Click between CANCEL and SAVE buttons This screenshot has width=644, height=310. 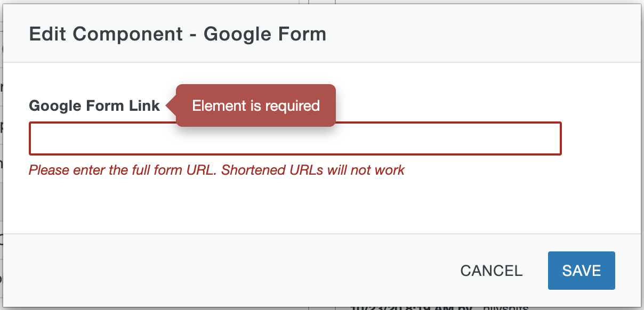click(x=535, y=271)
